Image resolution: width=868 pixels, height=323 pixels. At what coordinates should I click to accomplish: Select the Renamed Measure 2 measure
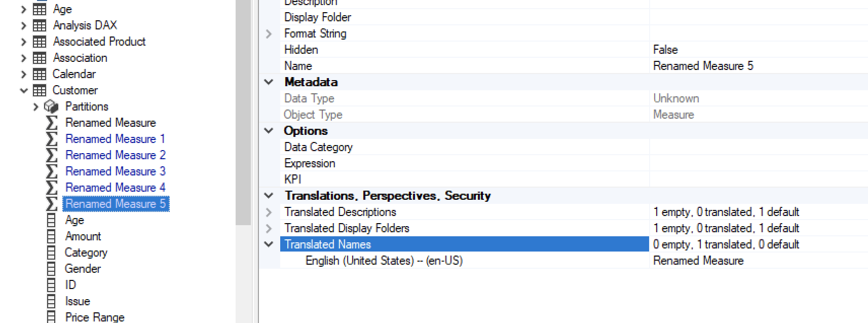[x=115, y=155]
